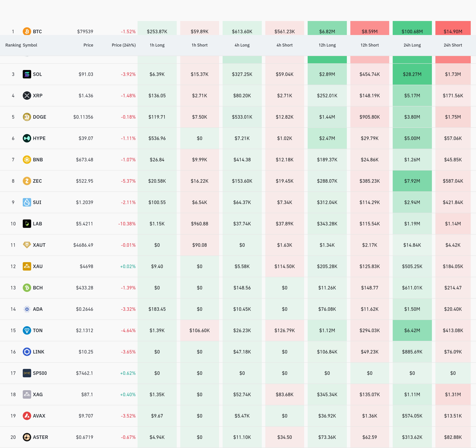The height and width of the screenshot is (448, 476).
Task: Select TON 1h Short cell $106.60K
Action: click(x=200, y=330)
